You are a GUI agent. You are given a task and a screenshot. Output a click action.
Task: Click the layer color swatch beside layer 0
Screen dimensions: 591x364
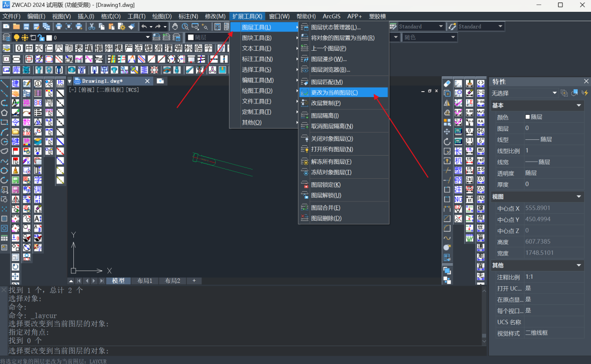click(x=49, y=37)
